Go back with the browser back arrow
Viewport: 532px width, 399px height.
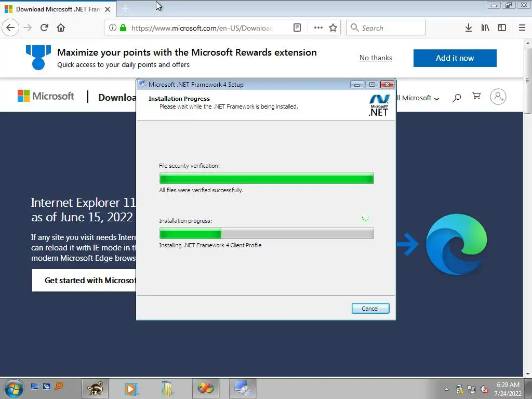(10, 28)
